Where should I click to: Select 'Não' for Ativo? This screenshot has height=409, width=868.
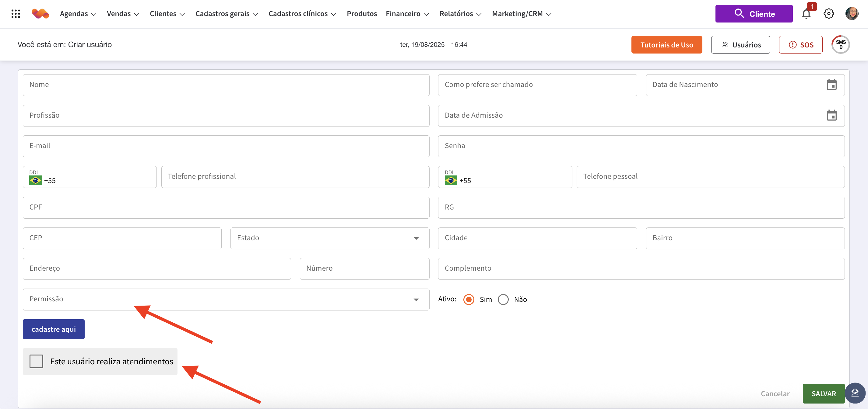[x=503, y=299]
